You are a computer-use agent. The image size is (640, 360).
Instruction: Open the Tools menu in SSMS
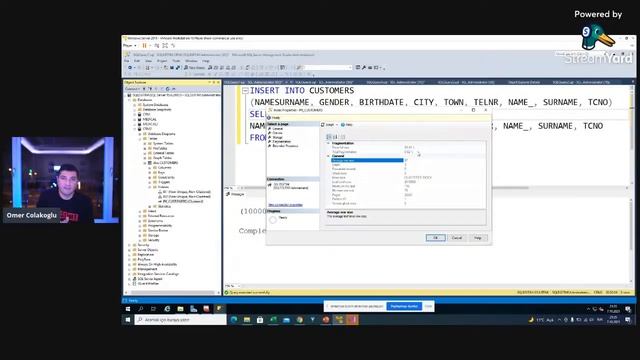tap(176, 61)
